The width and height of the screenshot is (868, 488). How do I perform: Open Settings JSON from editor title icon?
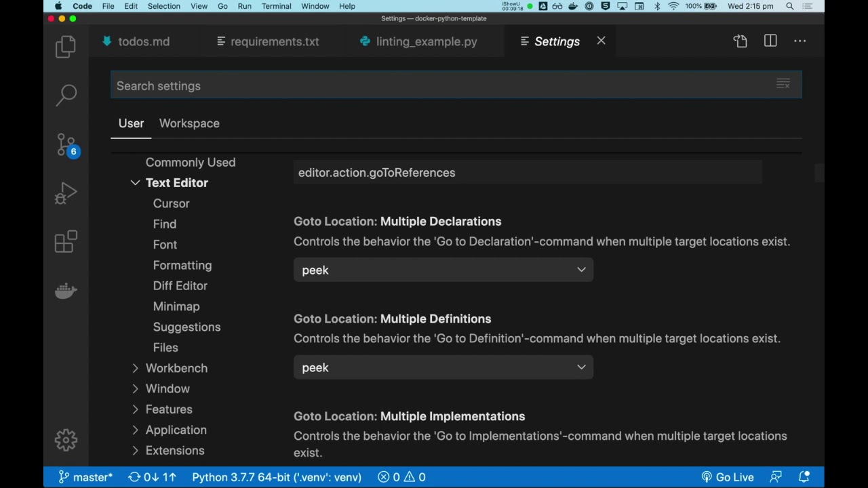point(741,41)
